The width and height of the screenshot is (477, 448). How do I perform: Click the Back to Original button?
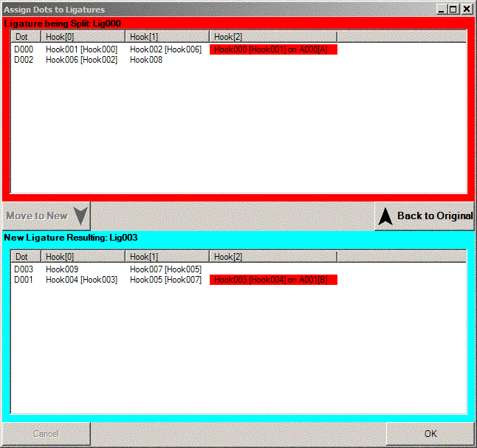pos(425,216)
